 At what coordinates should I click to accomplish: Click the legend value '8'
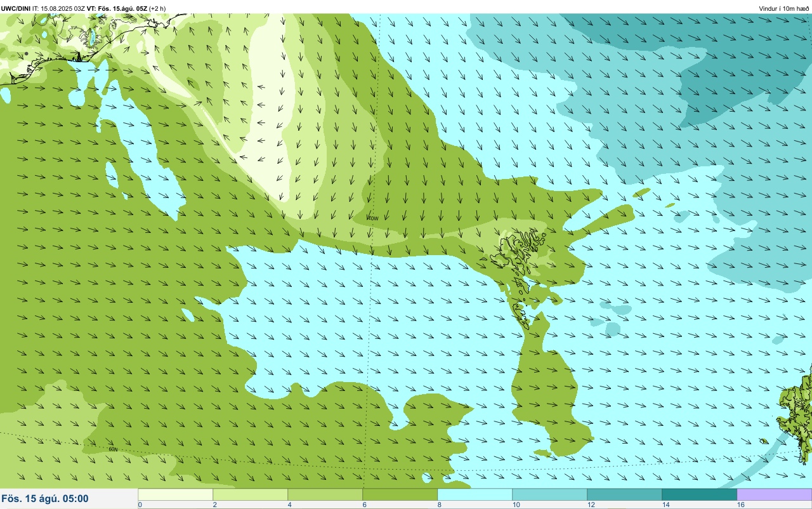[x=439, y=505]
